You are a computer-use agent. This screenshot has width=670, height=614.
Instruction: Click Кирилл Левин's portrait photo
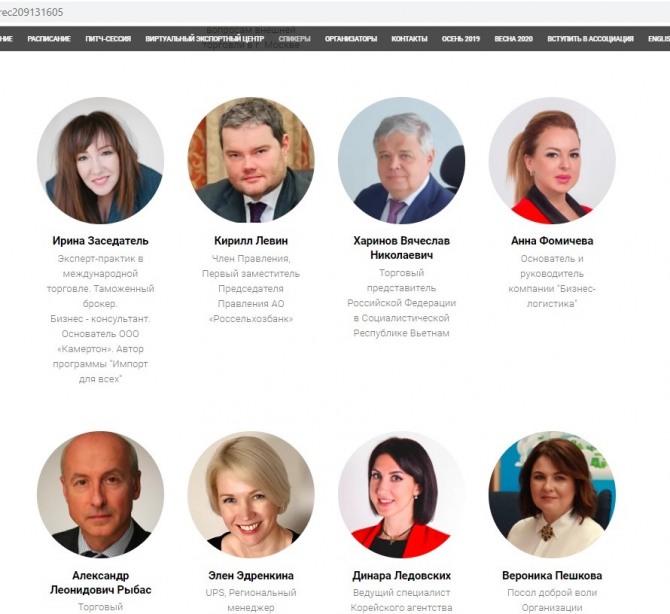[251, 161]
